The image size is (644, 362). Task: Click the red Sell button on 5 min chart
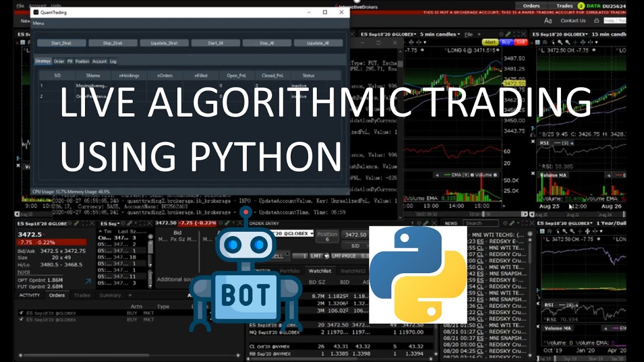point(520,42)
